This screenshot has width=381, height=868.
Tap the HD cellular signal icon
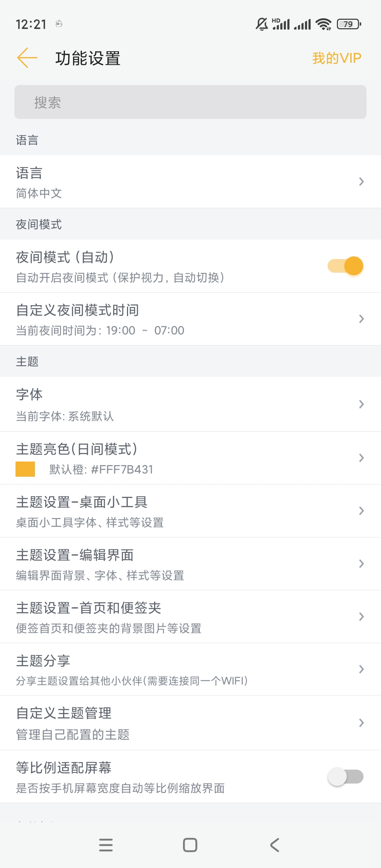[281, 24]
